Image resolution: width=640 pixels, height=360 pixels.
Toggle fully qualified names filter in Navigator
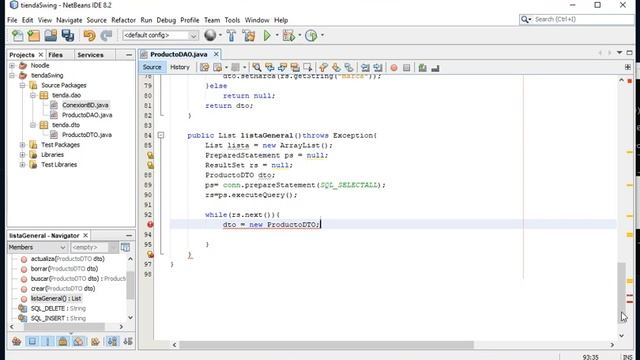tap(95, 341)
